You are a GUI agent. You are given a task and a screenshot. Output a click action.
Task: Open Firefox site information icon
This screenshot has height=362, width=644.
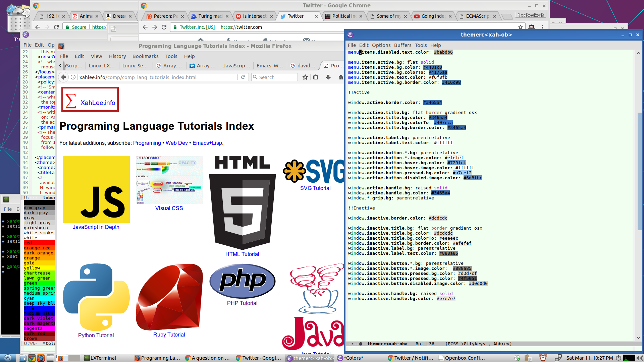tap(73, 77)
